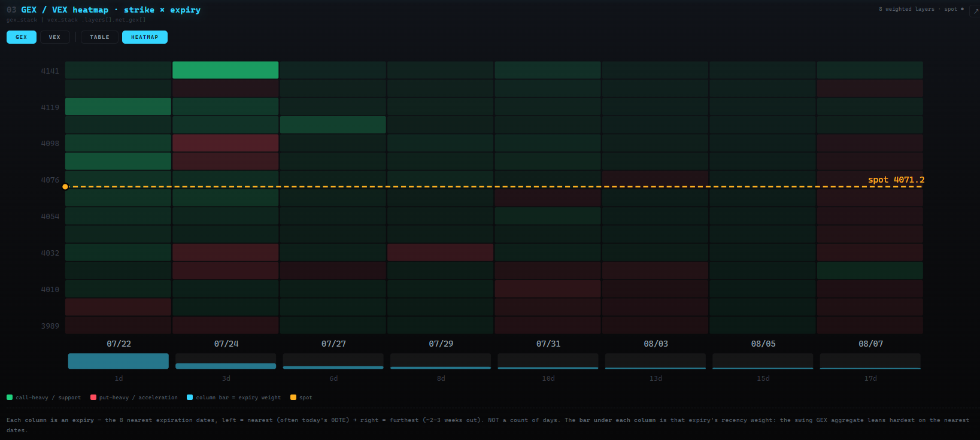
Task: Click the 4141 strike axis label
Action: [x=50, y=71]
